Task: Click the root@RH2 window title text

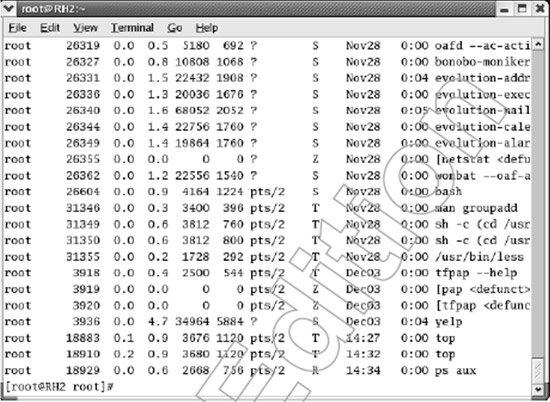Action: pyautogui.click(x=53, y=8)
